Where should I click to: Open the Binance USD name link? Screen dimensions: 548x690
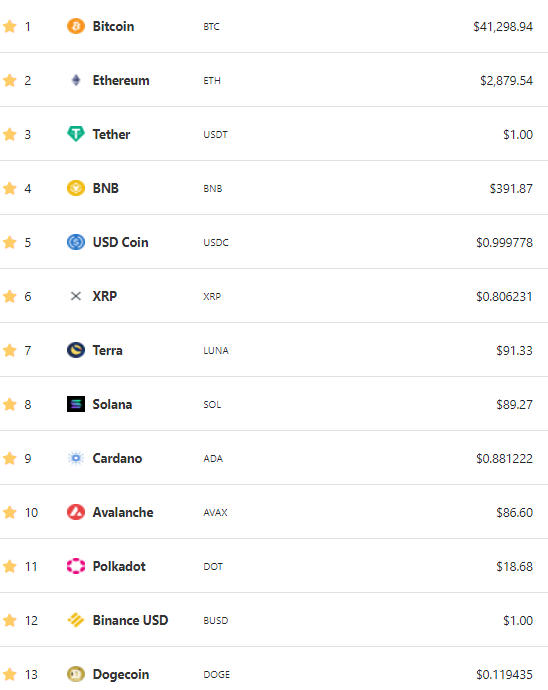pyautogui.click(x=130, y=620)
